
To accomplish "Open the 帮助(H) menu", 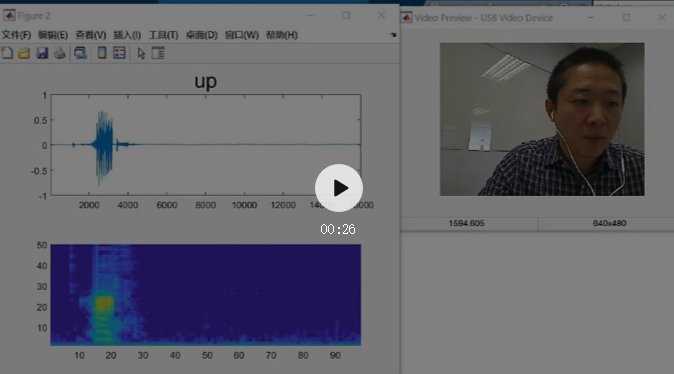I will click(x=282, y=35).
